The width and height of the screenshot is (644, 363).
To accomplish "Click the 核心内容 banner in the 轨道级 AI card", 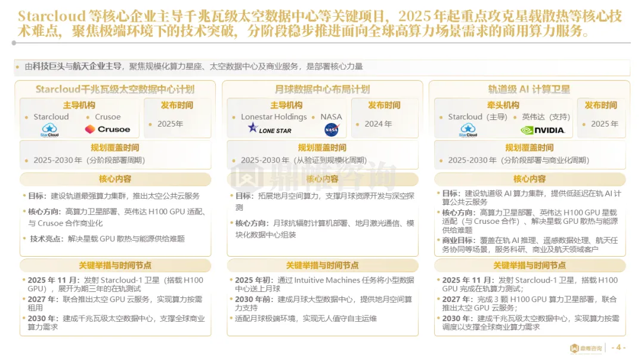I will point(530,179).
